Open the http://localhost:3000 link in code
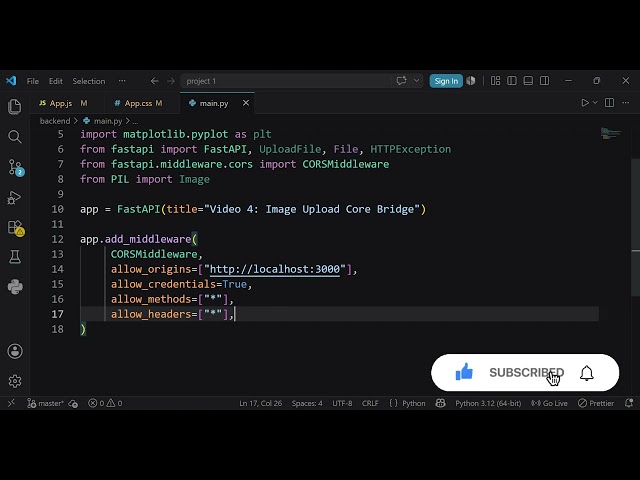 275,269
